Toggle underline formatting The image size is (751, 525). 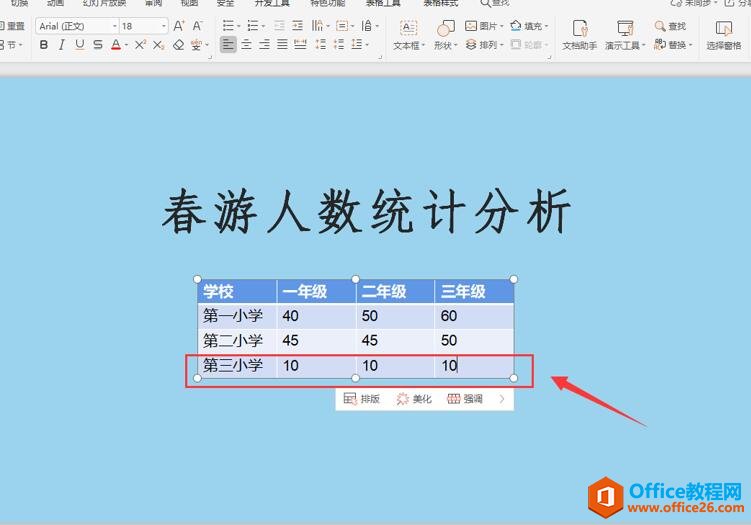click(x=80, y=45)
